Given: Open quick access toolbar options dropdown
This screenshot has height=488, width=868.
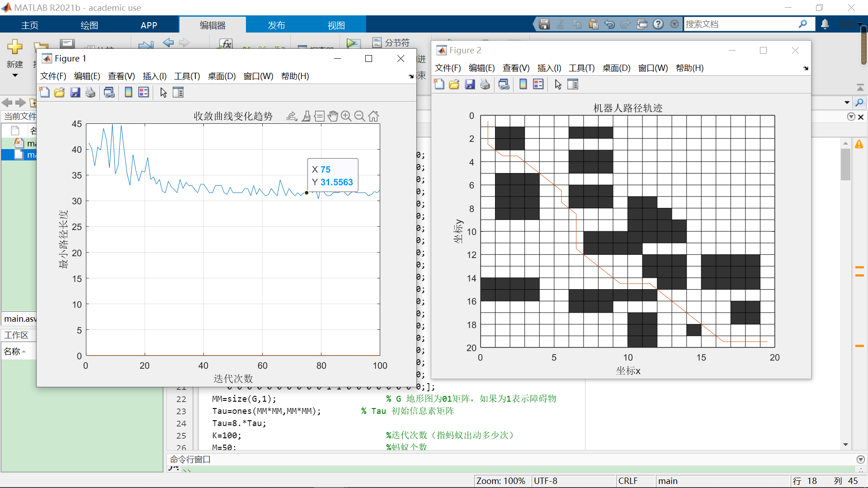Looking at the screenshot, I should click(x=675, y=24).
